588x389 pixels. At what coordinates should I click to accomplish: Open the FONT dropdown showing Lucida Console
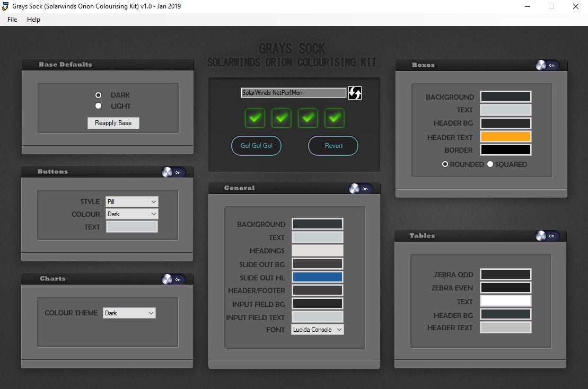coord(318,330)
